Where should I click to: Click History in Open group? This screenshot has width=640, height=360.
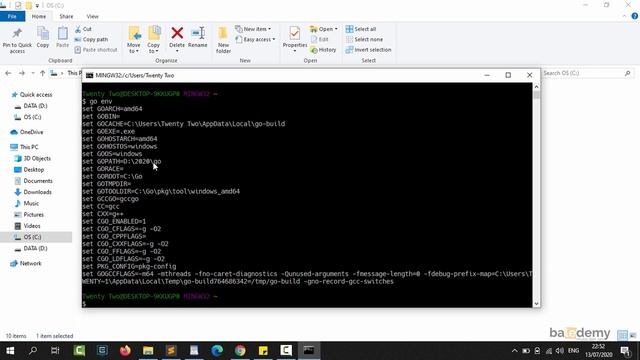(x=323, y=50)
